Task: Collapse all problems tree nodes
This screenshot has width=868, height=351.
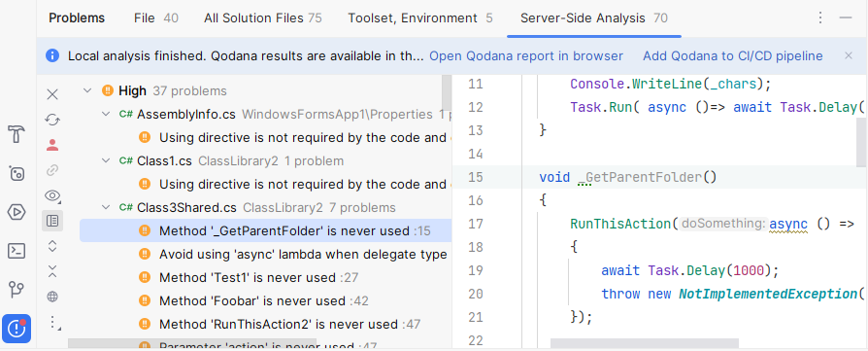Action: click(x=52, y=271)
